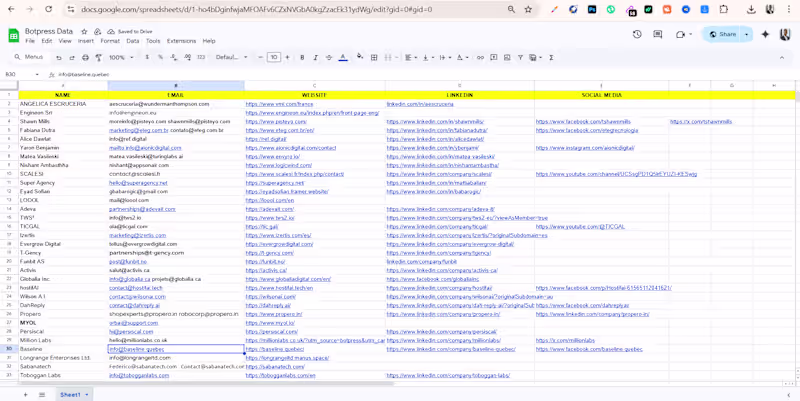
Task: Open the https://x.com/millionlabs link
Action: 565,340
